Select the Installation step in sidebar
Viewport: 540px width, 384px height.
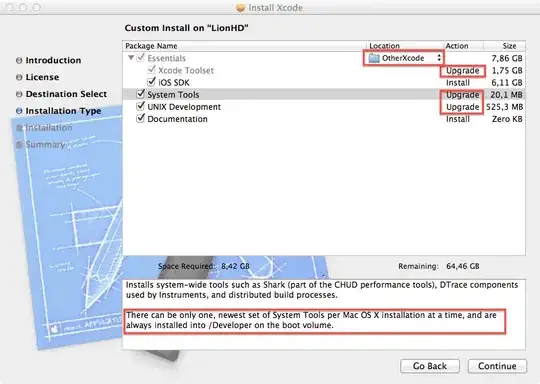[x=49, y=128]
